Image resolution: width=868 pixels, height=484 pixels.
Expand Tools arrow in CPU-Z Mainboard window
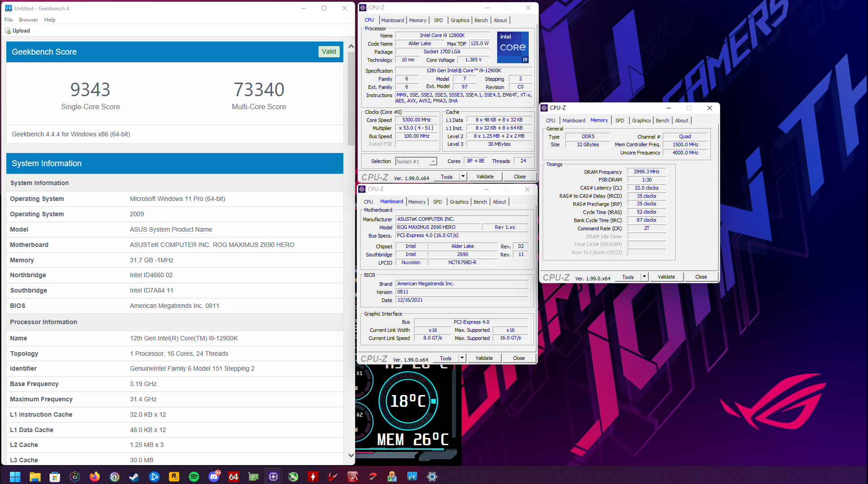coord(462,358)
